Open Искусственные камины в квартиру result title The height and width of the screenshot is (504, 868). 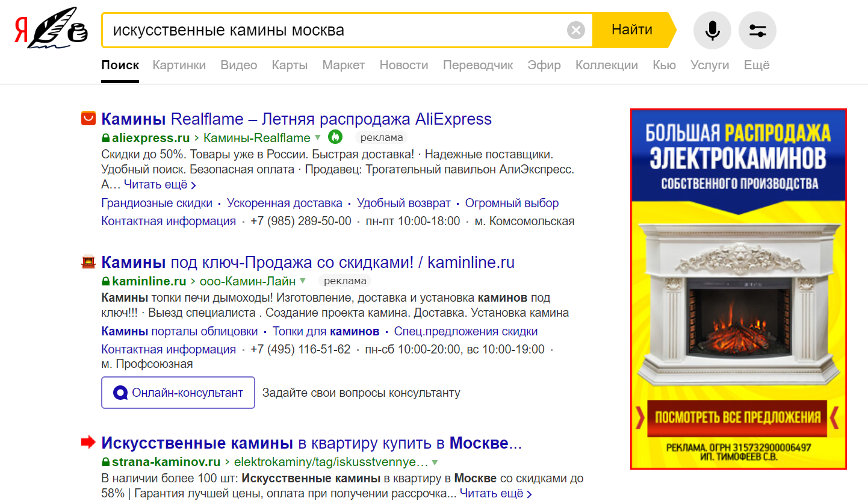(311, 443)
